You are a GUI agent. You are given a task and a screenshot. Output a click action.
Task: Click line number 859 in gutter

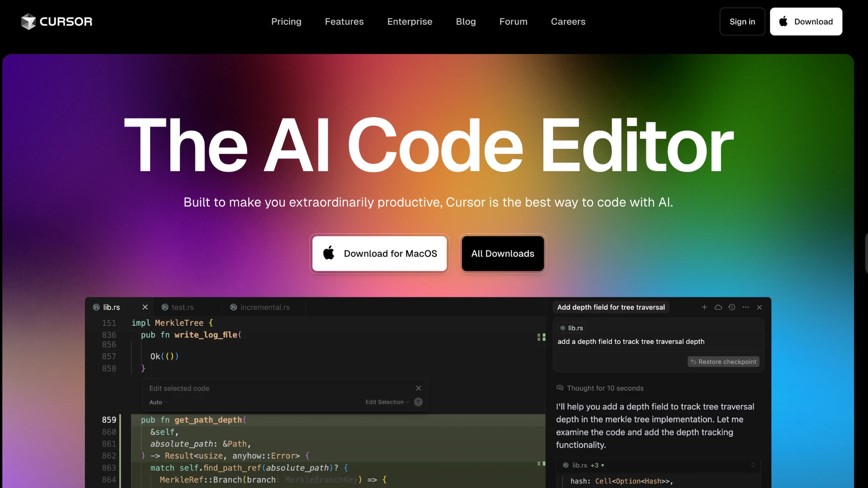[x=109, y=420]
